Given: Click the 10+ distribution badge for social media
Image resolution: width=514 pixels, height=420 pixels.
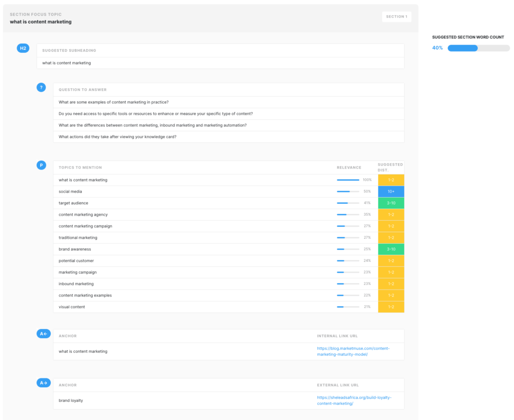Looking at the screenshot, I should point(391,191).
